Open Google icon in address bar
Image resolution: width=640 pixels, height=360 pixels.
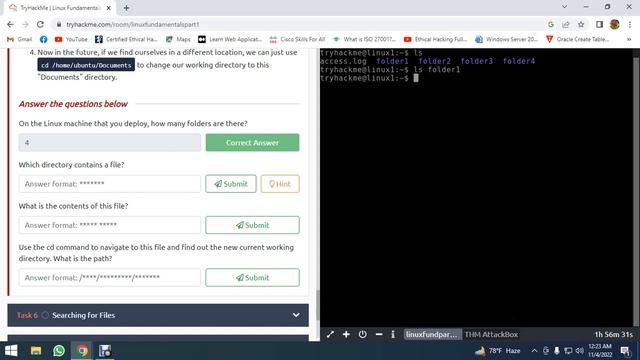(x=551, y=24)
